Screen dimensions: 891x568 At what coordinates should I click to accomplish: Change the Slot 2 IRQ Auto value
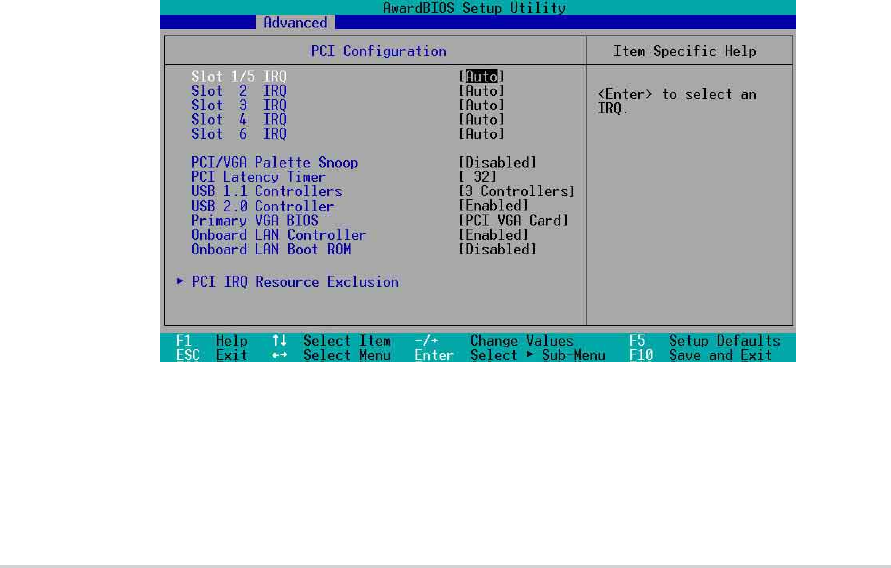point(481,91)
